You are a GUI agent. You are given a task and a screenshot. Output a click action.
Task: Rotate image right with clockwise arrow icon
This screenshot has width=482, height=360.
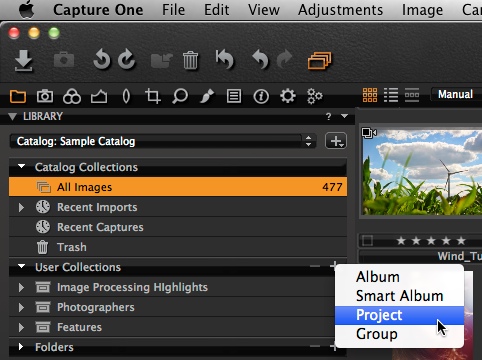(127, 60)
